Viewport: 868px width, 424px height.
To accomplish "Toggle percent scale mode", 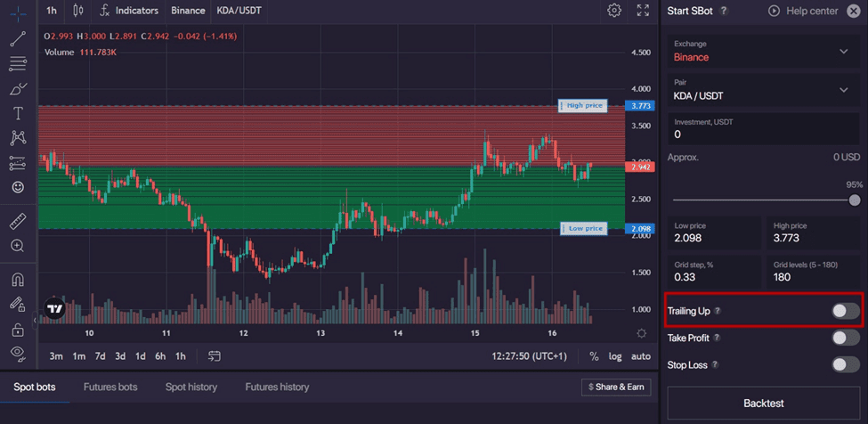I will coord(594,356).
